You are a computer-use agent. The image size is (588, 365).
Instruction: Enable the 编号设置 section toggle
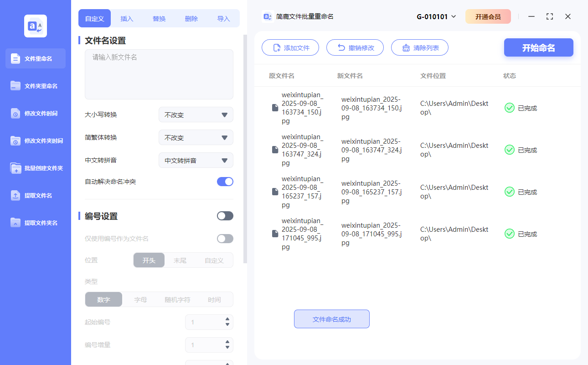coord(225,215)
